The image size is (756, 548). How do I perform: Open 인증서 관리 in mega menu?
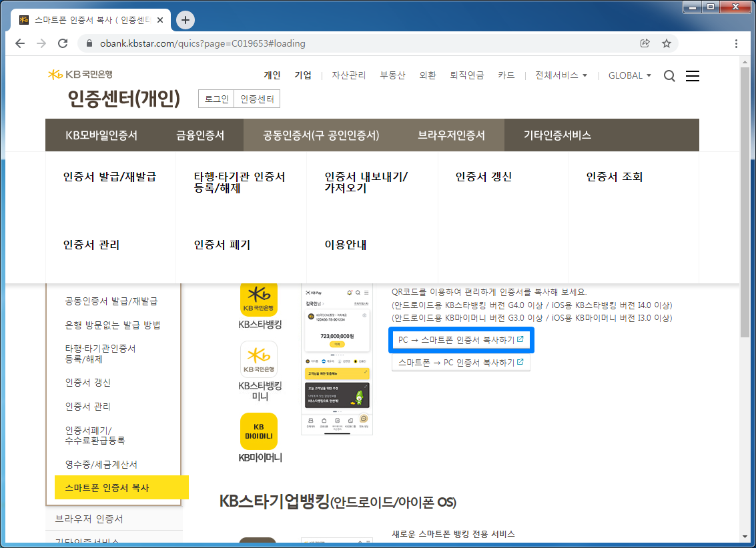coord(91,245)
